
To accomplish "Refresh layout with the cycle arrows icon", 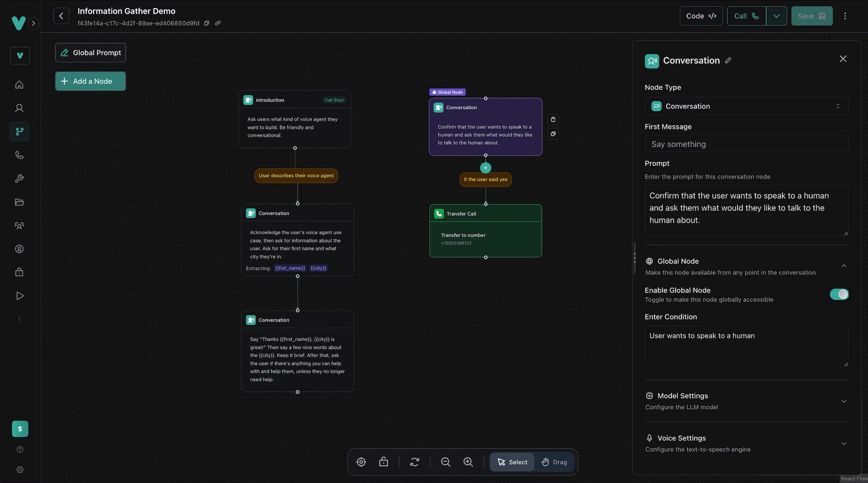I will (x=415, y=462).
